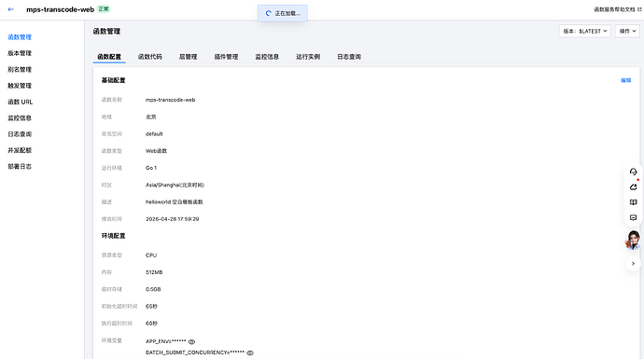The height and width of the screenshot is (359, 644).
Task: Select 版本管理 in the left sidebar
Action: [20, 53]
